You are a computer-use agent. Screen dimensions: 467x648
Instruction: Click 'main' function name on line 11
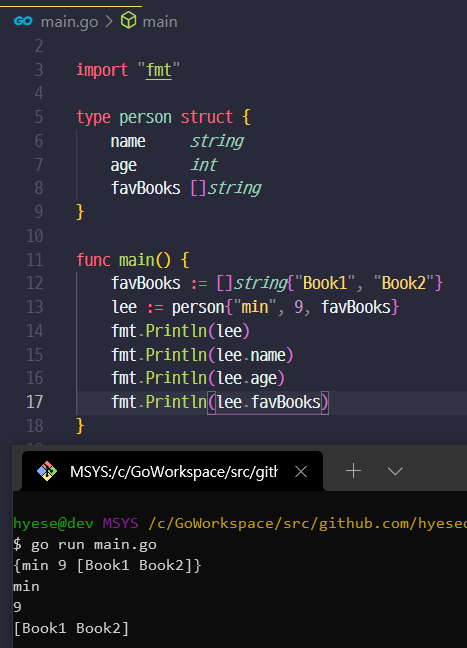136,260
